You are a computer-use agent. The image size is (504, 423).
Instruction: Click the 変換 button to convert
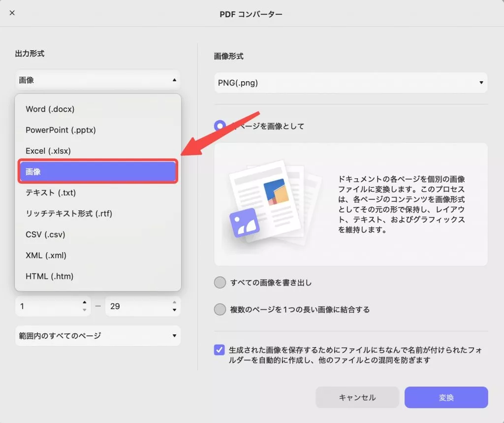[x=446, y=397]
